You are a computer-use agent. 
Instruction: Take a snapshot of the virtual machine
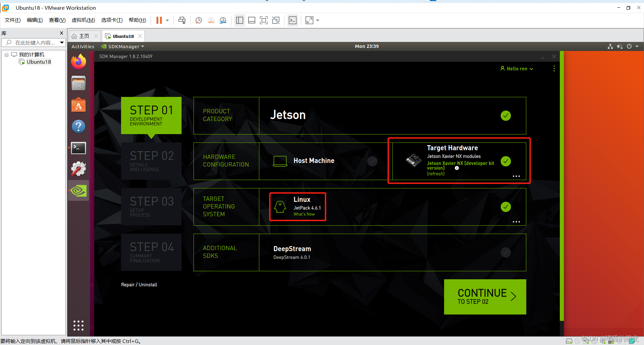pyautogui.click(x=199, y=20)
